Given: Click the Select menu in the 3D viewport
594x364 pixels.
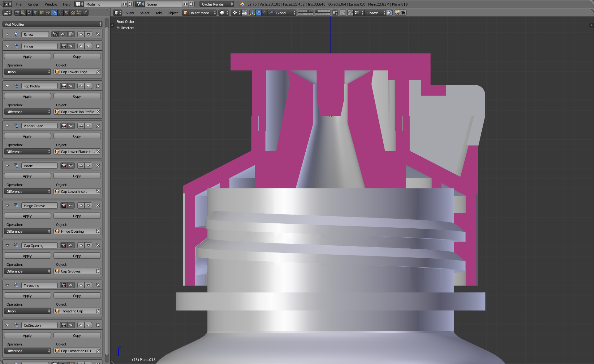Looking at the screenshot, I should [144, 13].
